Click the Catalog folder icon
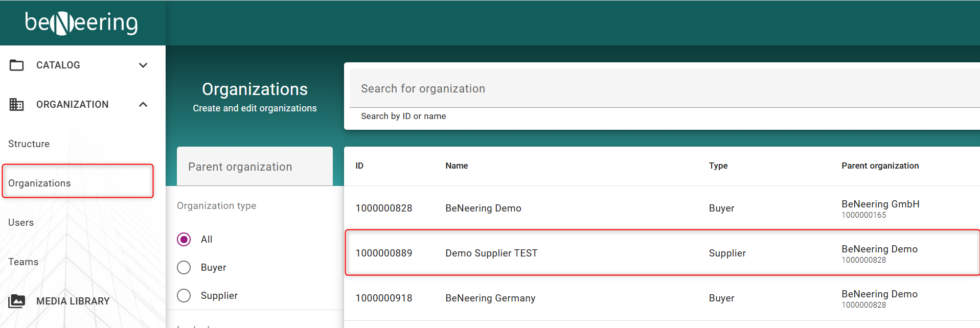This screenshot has height=328, width=980. (x=17, y=65)
